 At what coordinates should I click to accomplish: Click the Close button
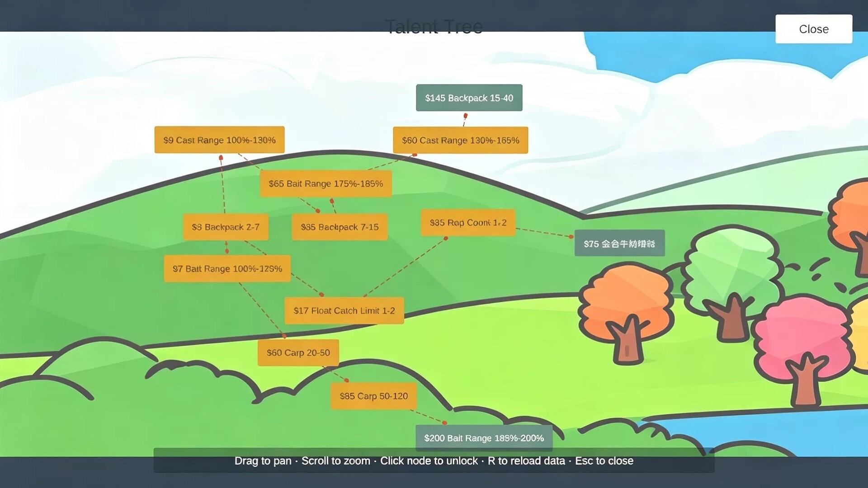coord(814,29)
